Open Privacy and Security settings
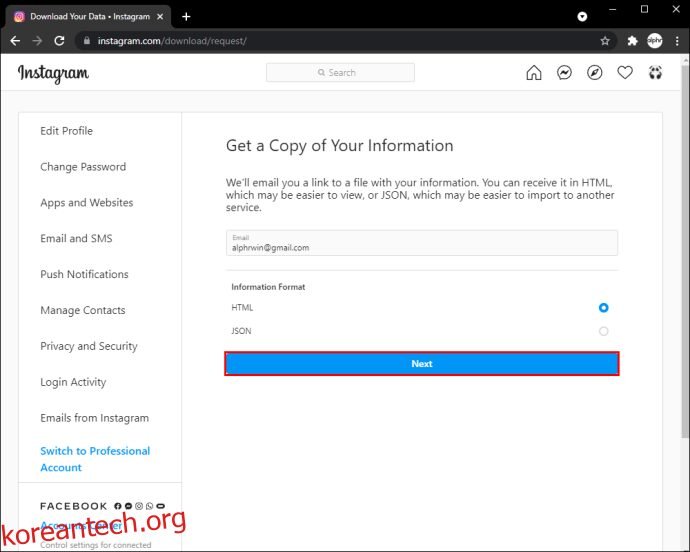690x552 pixels. (89, 346)
